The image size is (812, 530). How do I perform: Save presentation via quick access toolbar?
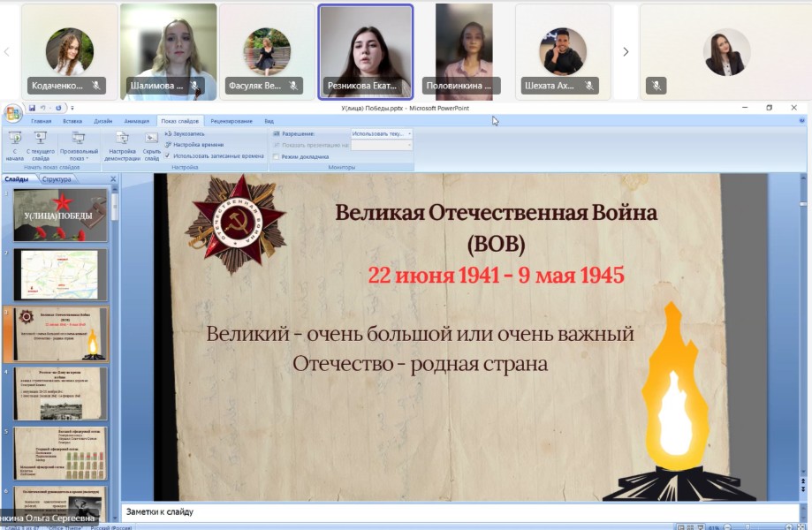pos(33,108)
